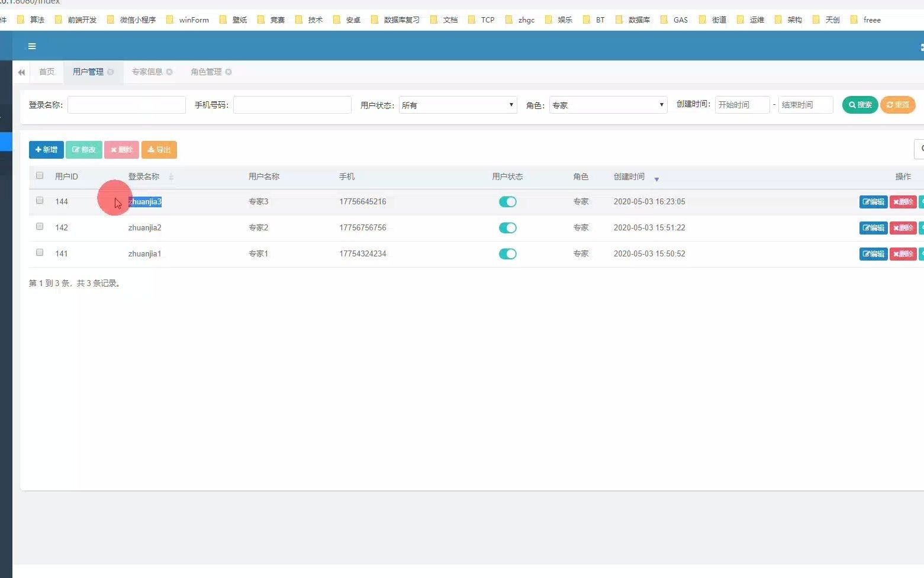Viewport: 924px width, 578px height.
Task: Close the 用户管理 tab with its x icon
Action: [111, 72]
